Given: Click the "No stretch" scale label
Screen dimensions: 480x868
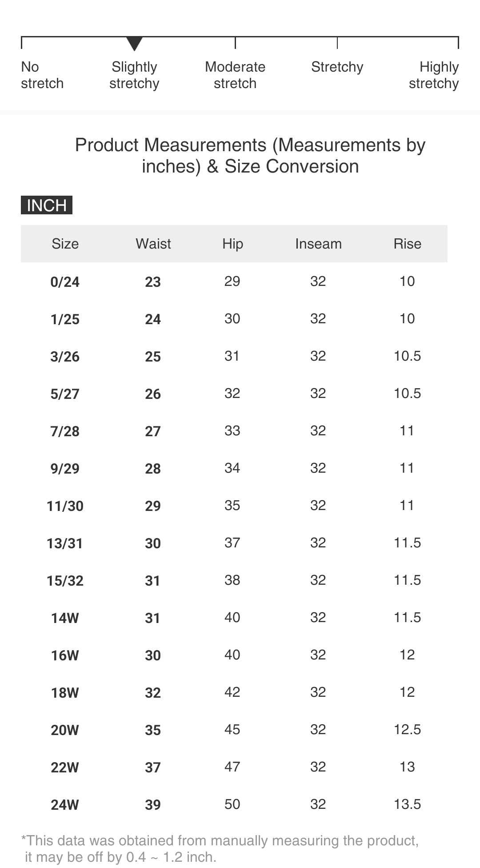Looking at the screenshot, I should point(42,75).
